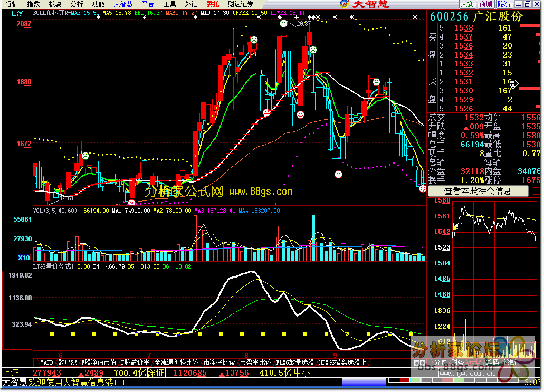This screenshot has width=544, height=392.
Task: Click the 上证 index in status bar
Action: (x=11, y=373)
